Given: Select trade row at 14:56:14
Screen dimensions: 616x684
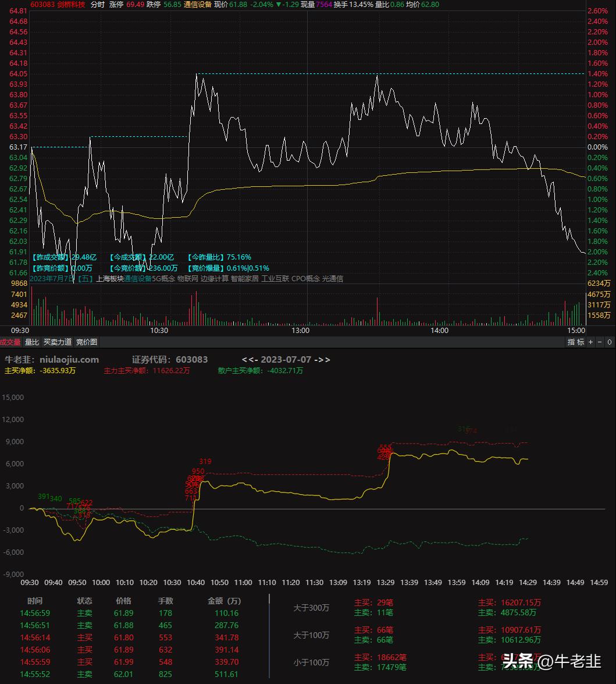Looking at the screenshot, I should [130, 637].
